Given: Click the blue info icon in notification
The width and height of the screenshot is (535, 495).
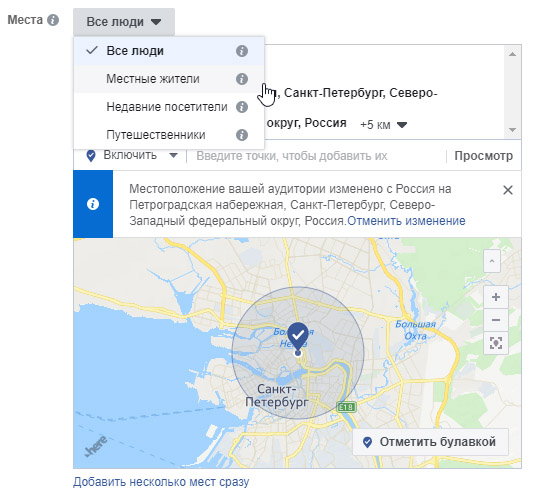Looking at the screenshot, I should point(93,204).
